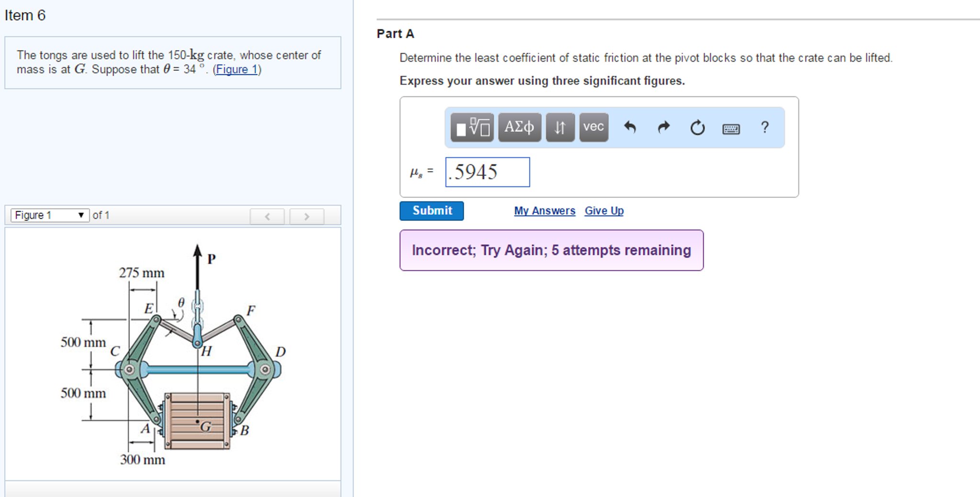Click the '300 mm' dimension label
980x497 pixels.
pyautogui.click(x=143, y=460)
